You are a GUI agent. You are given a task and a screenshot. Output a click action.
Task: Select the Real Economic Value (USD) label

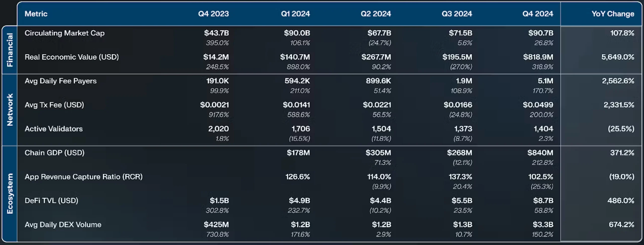pos(72,57)
